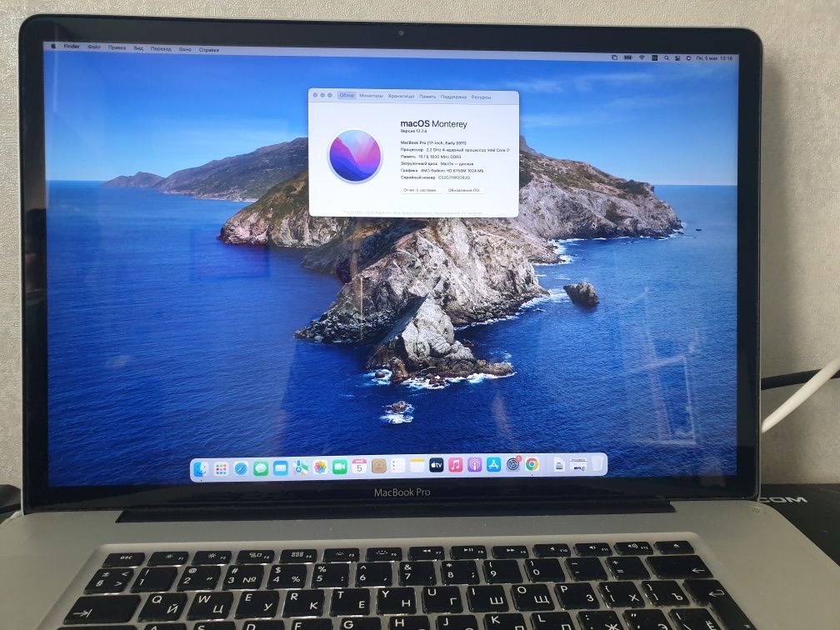Screen dimensions: 840x630
Task: Open Podcasts app in dock
Action: click(x=475, y=464)
